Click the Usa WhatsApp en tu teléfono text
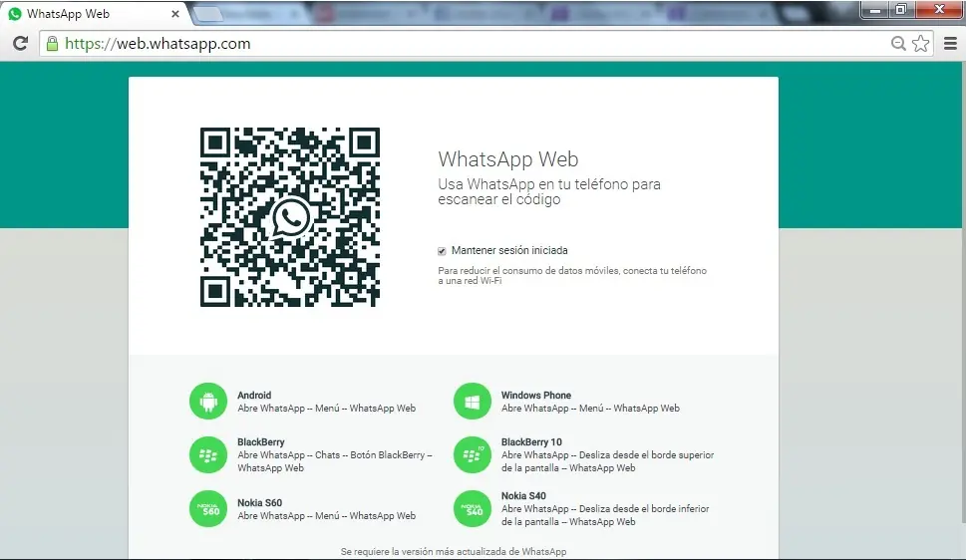This screenshot has height=560, width=966. (x=549, y=191)
